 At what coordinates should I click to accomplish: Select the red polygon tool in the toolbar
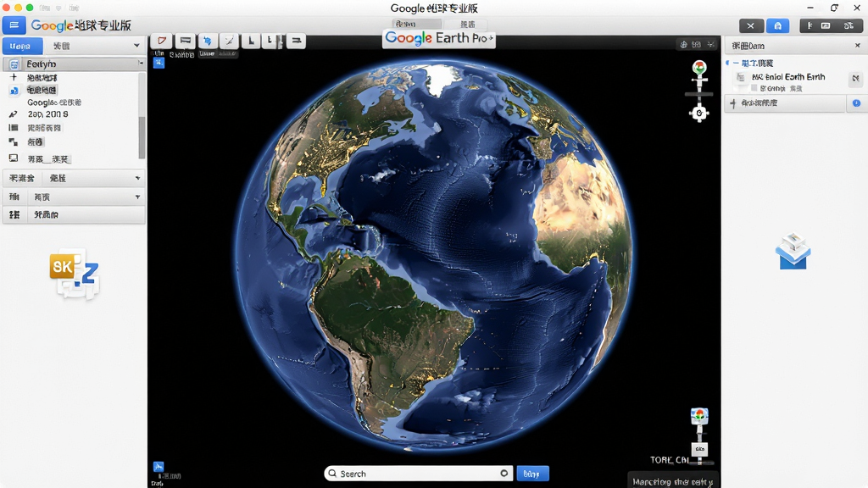pyautogui.click(x=162, y=41)
